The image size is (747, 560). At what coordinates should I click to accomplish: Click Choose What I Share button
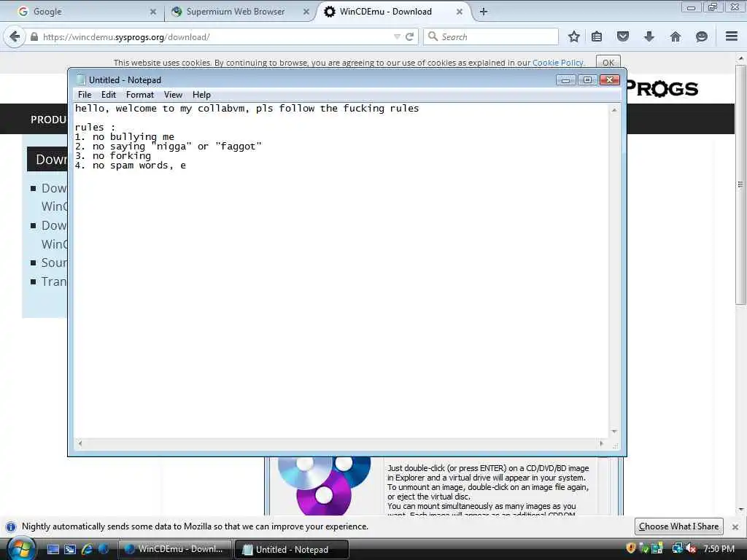(679, 526)
